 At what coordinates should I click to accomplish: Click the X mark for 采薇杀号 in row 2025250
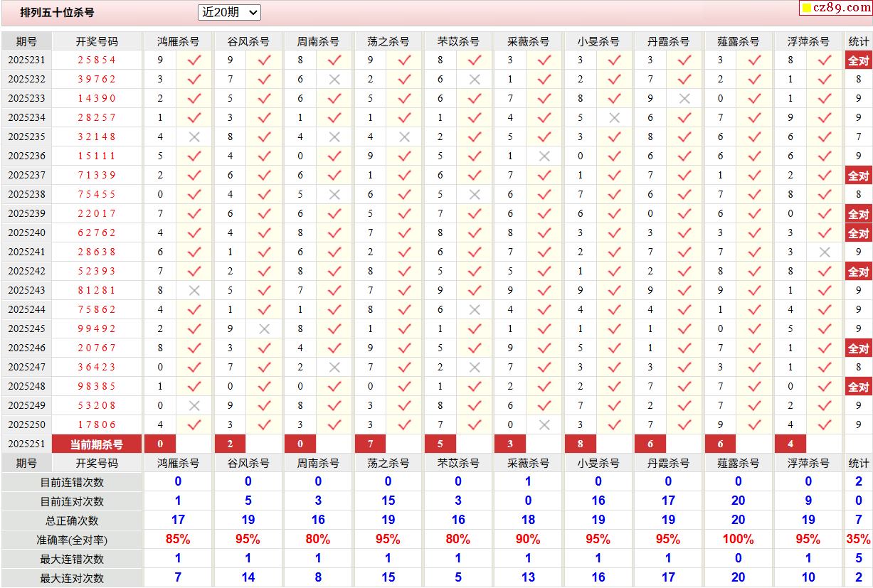pos(544,424)
